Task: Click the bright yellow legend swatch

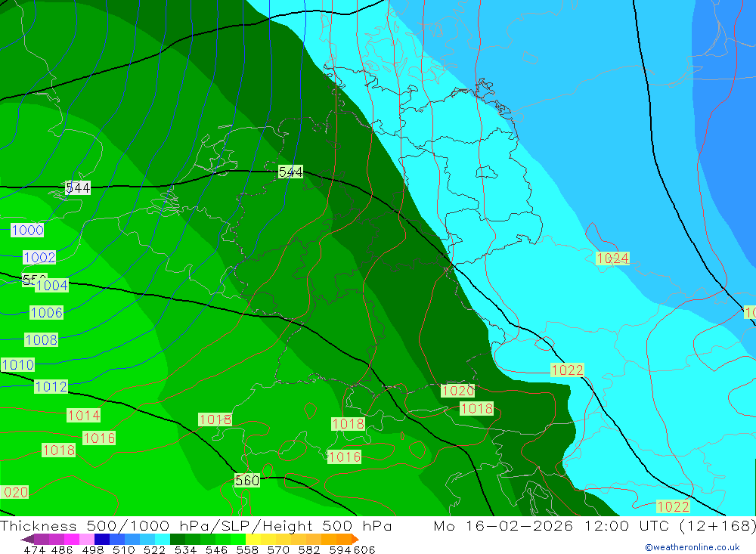Action: 253,539
